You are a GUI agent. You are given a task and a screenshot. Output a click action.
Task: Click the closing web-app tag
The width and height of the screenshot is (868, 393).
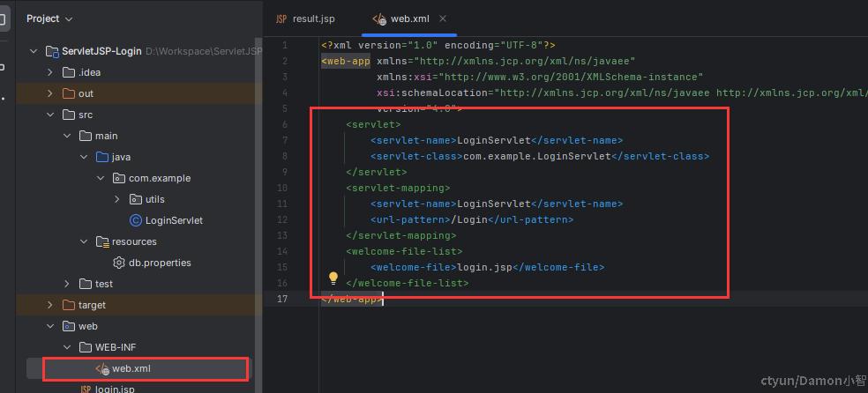[x=352, y=299]
